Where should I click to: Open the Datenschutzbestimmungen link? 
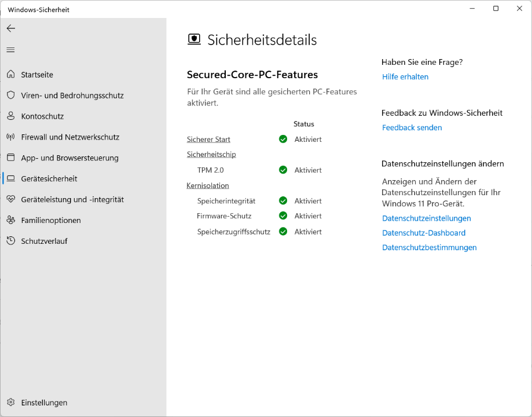coord(429,247)
